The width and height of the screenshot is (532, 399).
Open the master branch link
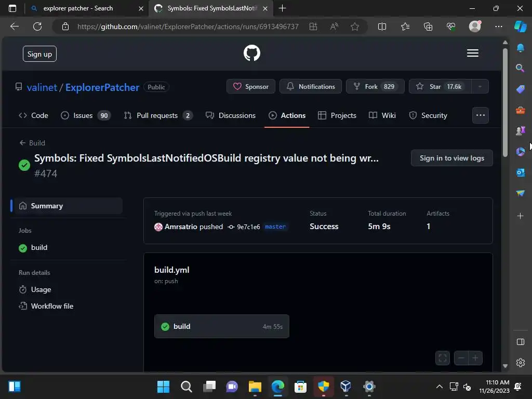(275, 227)
